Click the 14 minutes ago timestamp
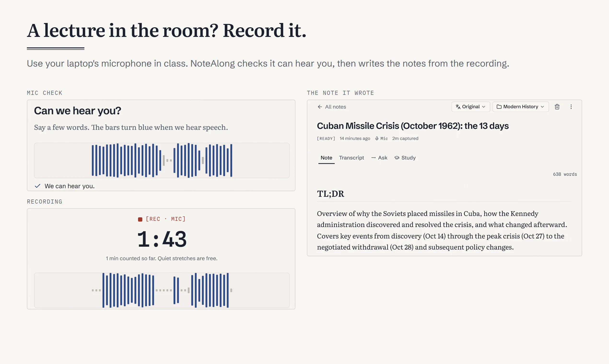The image size is (609, 364). pyautogui.click(x=355, y=138)
